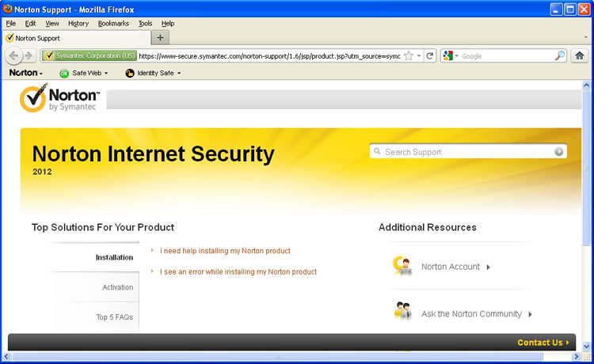
Task: Click the vertical scrollbar thumb
Action: click(586, 168)
